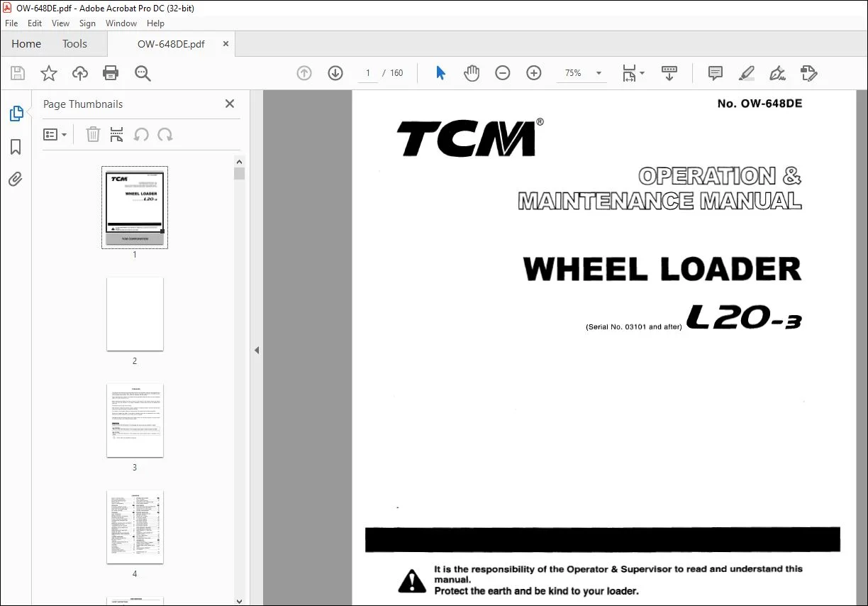Viewport: 868px width, 606px height.
Task: Click the Save file icon
Action: (x=18, y=73)
